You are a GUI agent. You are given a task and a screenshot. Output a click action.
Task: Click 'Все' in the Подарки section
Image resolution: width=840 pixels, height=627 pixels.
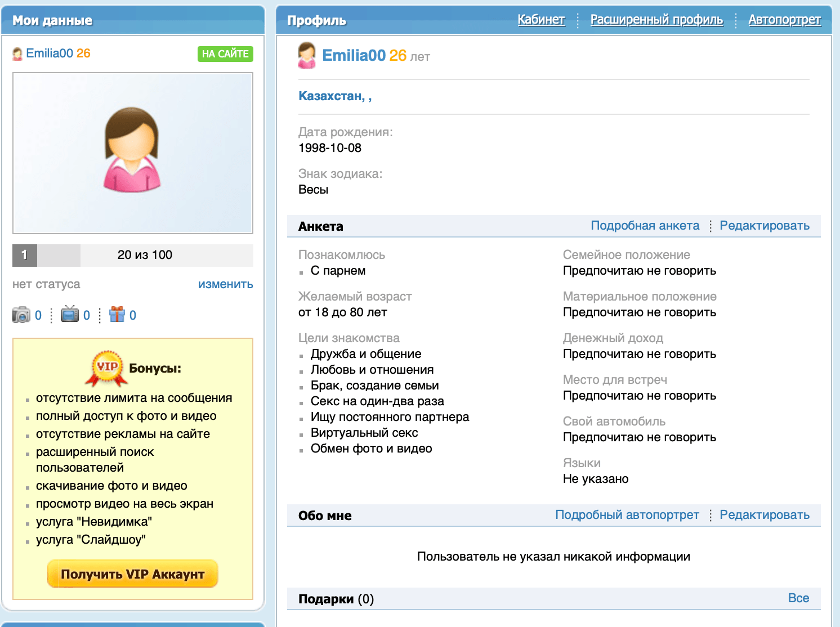tap(798, 598)
